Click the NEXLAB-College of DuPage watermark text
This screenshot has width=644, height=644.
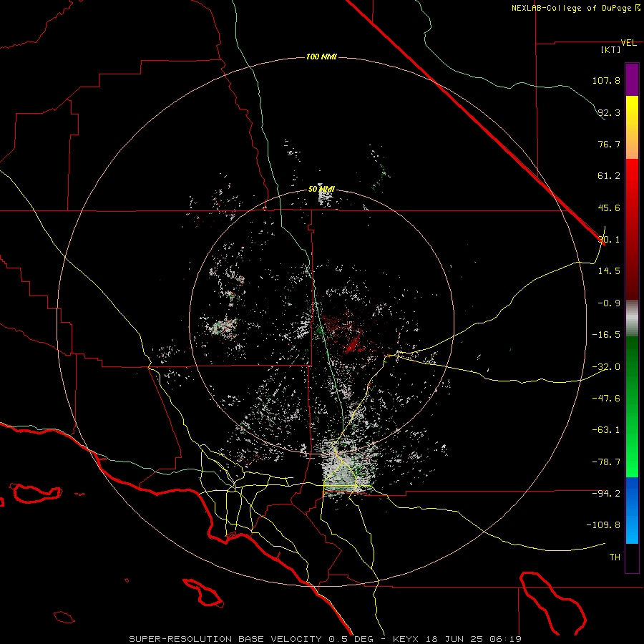(575, 8)
